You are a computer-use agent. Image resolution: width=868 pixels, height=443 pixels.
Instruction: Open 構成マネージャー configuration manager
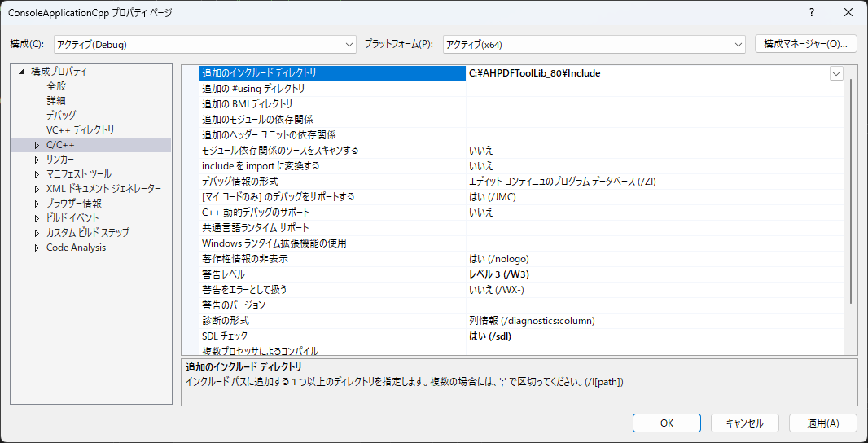(806, 43)
